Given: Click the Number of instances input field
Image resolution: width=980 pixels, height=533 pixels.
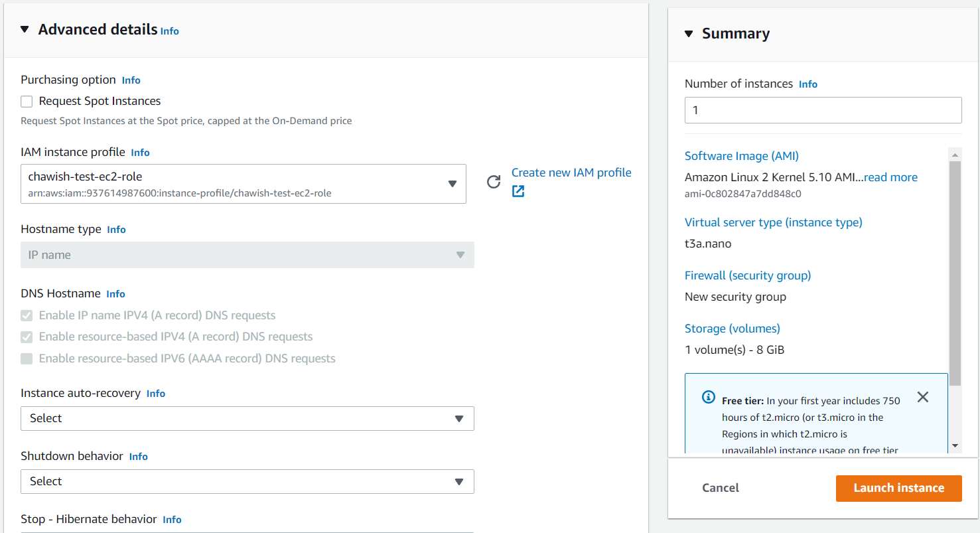Looking at the screenshot, I should click(x=823, y=110).
